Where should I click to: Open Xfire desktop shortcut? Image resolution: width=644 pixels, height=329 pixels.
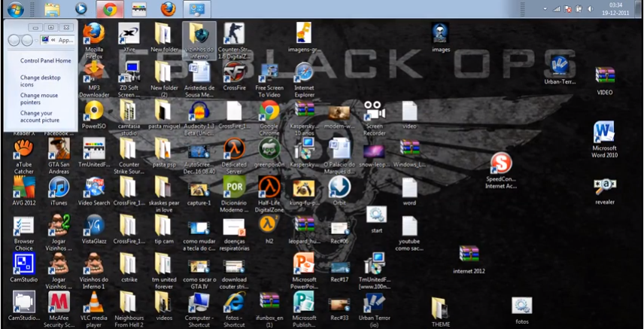click(x=129, y=38)
